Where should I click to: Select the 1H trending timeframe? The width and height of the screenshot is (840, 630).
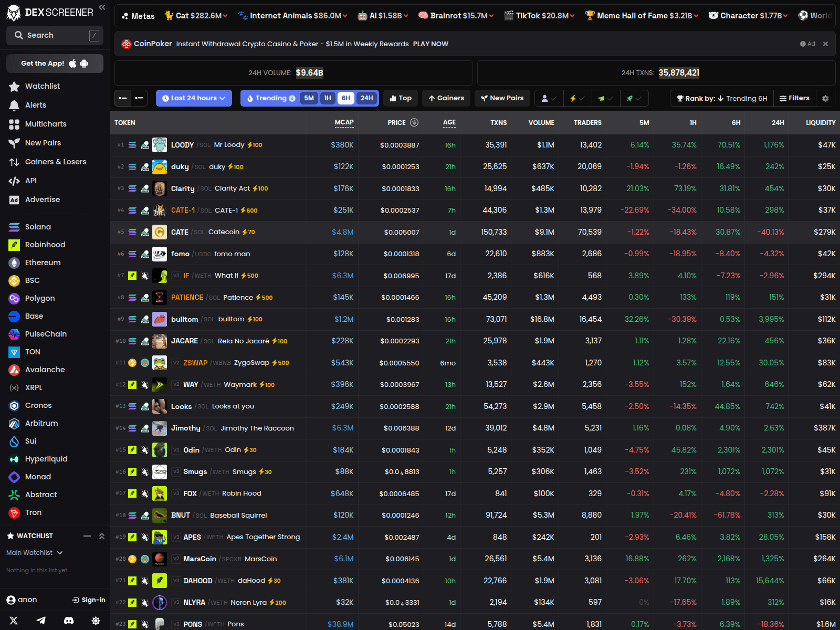pyautogui.click(x=328, y=98)
